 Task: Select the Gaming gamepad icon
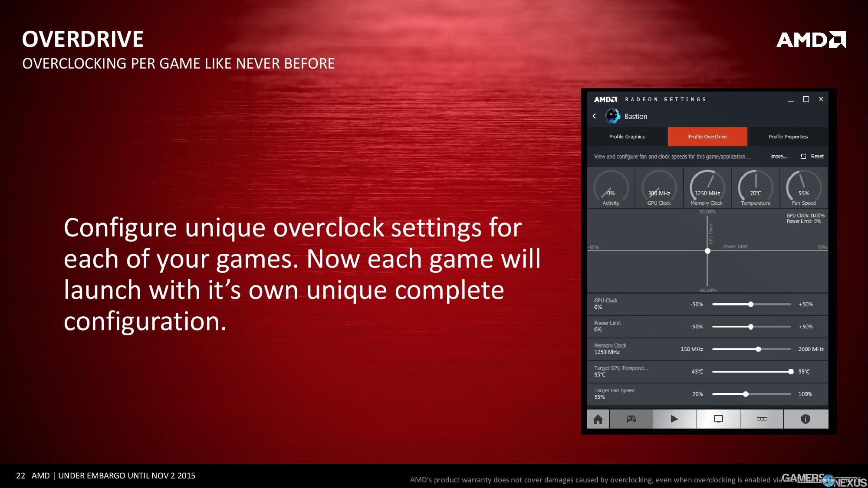coord(631,419)
